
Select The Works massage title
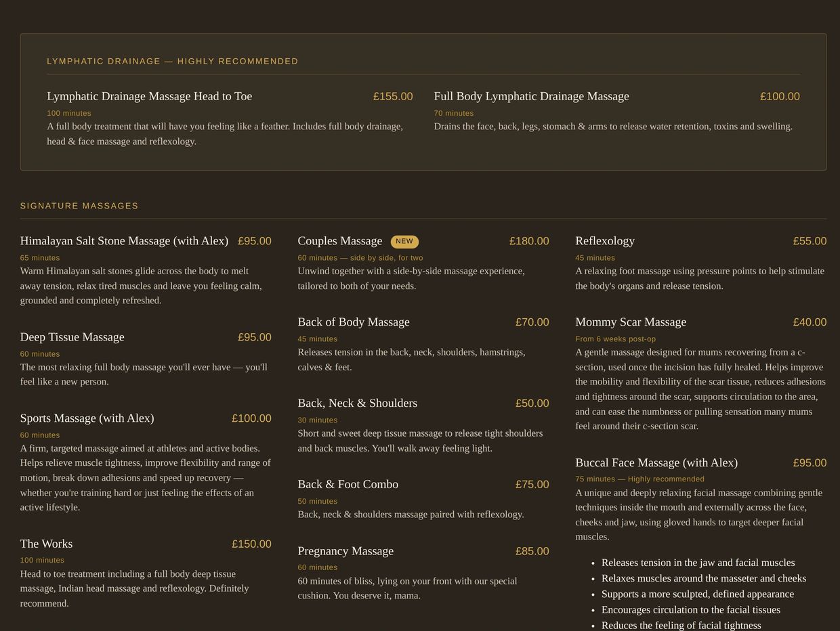click(x=46, y=544)
